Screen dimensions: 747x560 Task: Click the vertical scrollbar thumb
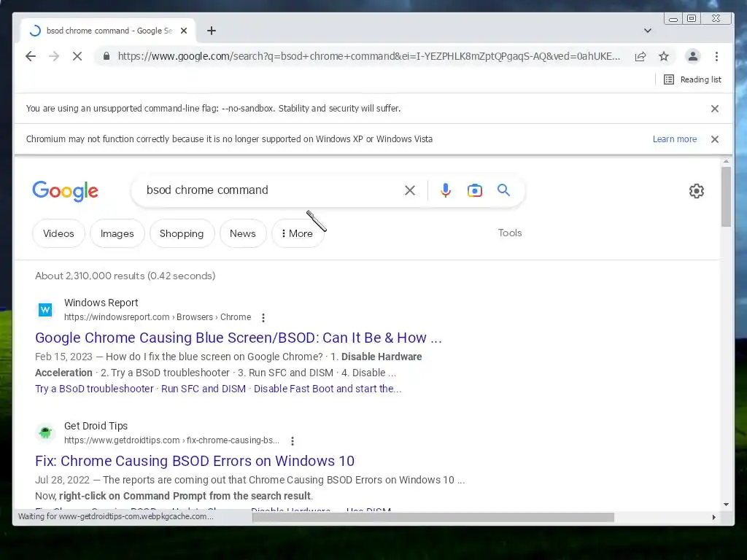(726, 197)
